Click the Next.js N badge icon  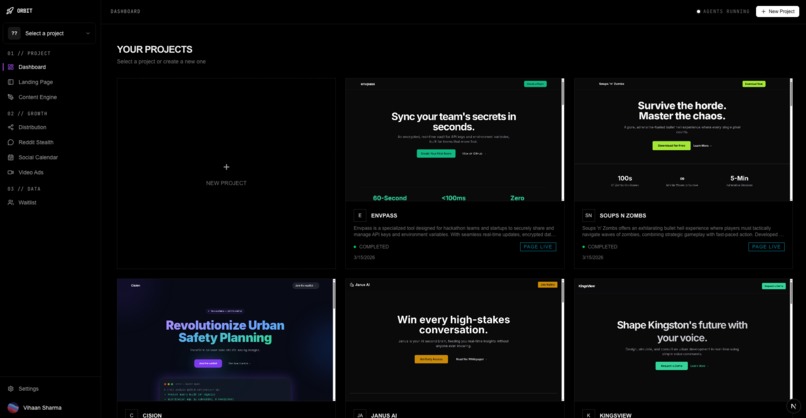pyautogui.click(x=793, y=406)
